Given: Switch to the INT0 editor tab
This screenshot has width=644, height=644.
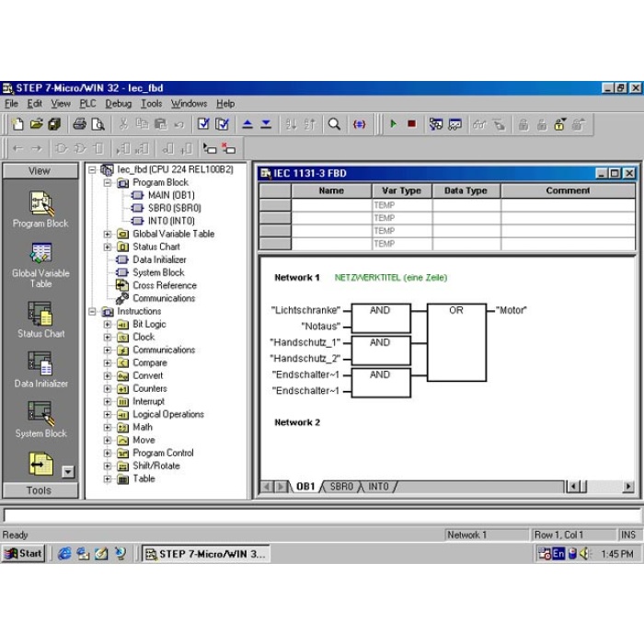Looking at the screenshot, I should tap(378, 487).
